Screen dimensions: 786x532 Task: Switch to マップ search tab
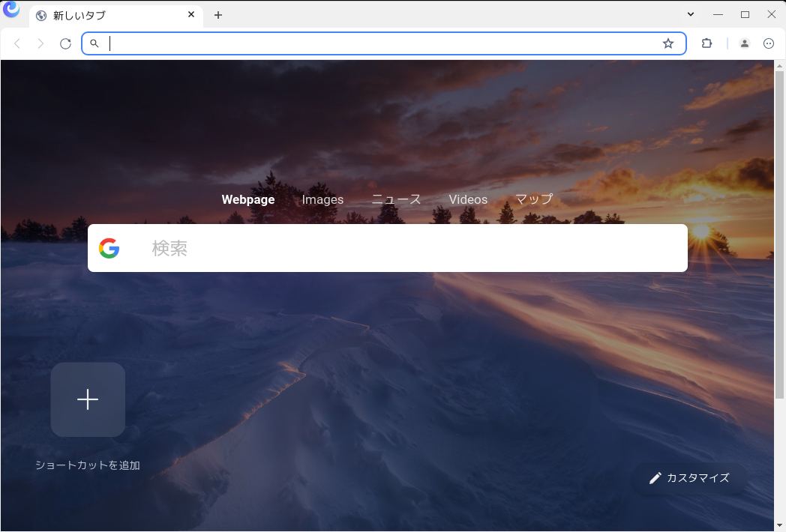tap(534, 199)
